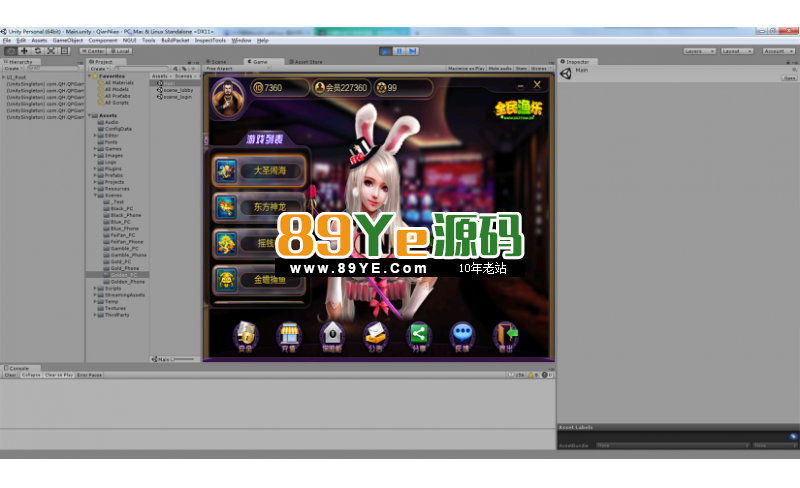The width and height of the screenshot is (800, 488).
Task: Open the BuildPacket menu
Action: pos(175,40)
